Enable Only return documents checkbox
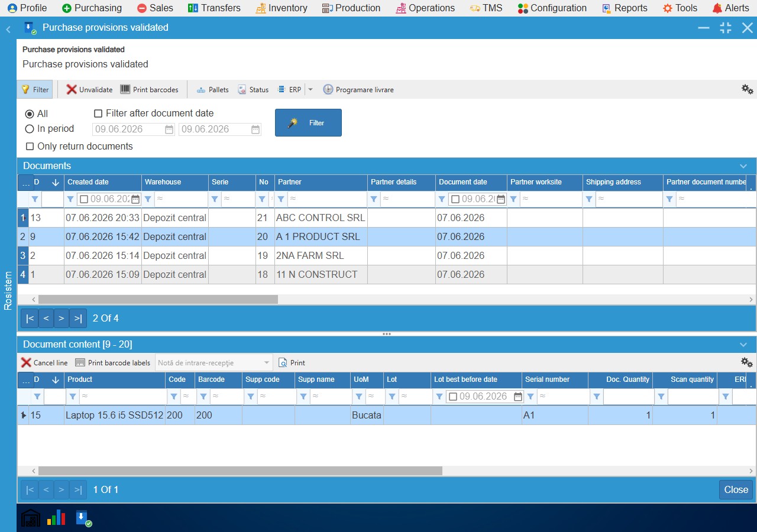The width and height of the screenshot is (757, 532). click(30, 146)
